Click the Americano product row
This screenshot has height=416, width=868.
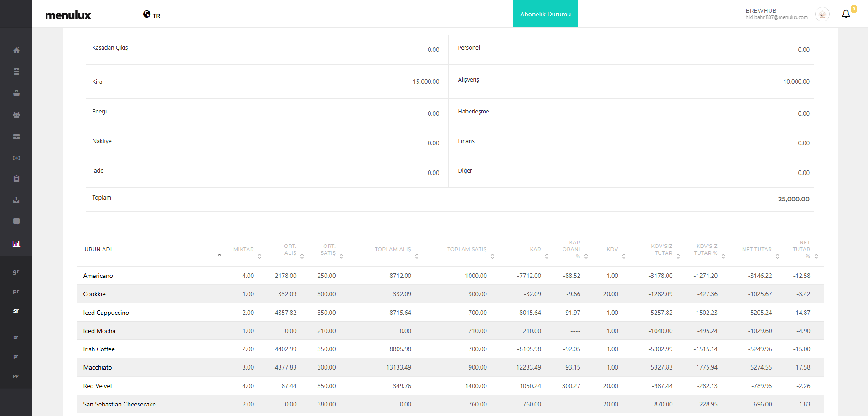point(98,276)
